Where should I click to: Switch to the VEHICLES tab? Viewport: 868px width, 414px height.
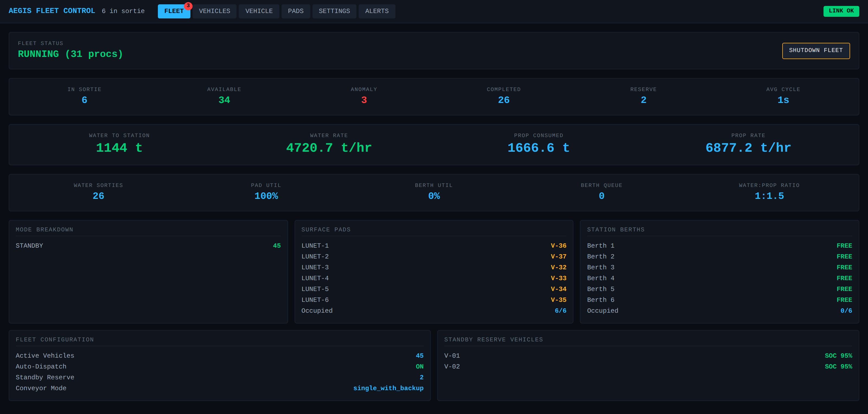pyautogui.click(x=215, y=11)
